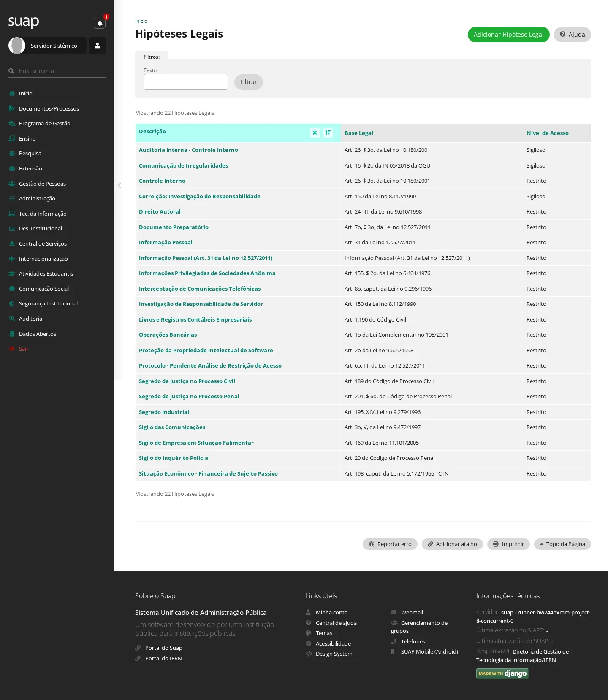The image size is (608, 700).
Task: Open the Operações Bancárias entry
Action: coord(168,335)
